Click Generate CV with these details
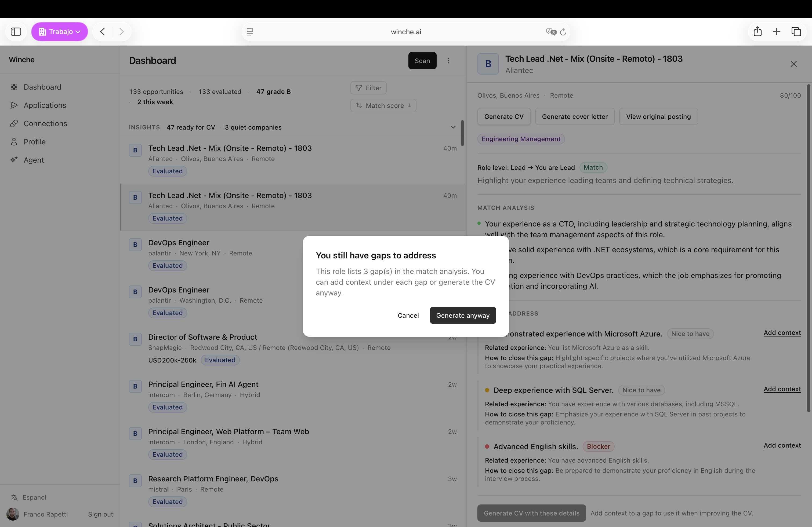Screen dimensions: 812x527 (x=531, y=513)
